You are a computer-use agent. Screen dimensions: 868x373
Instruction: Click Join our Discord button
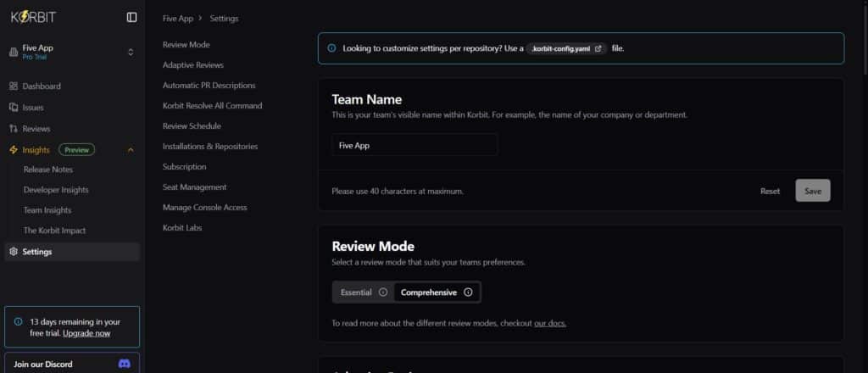pos(72,364)
